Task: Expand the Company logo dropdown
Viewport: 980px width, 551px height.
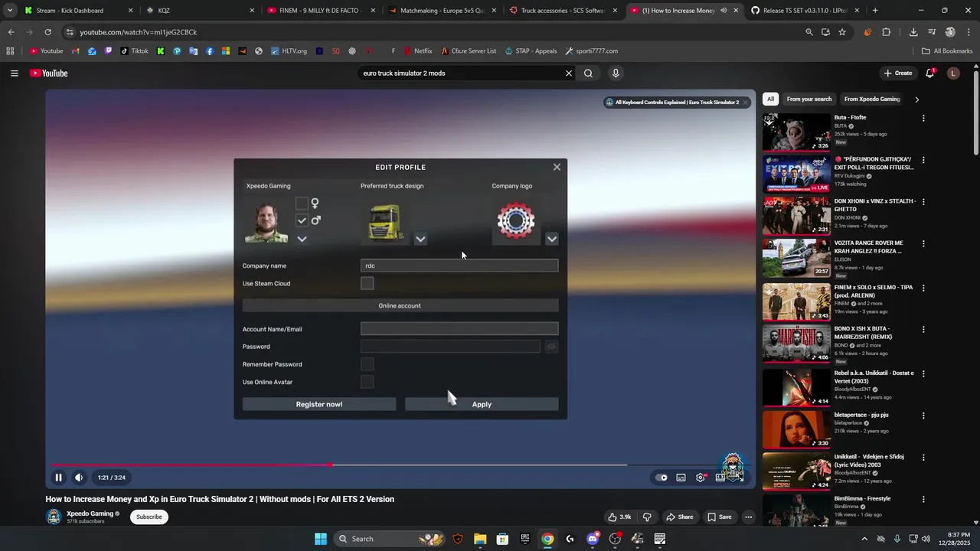Action: pos(551,239)
